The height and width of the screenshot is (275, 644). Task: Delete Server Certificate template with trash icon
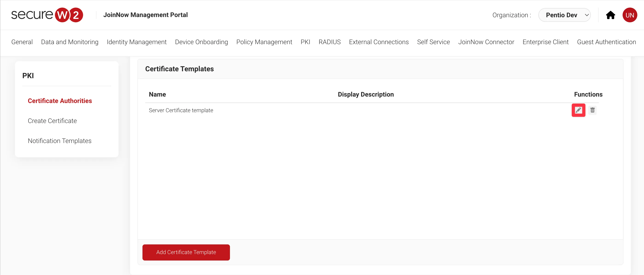[x=592, y=110]
